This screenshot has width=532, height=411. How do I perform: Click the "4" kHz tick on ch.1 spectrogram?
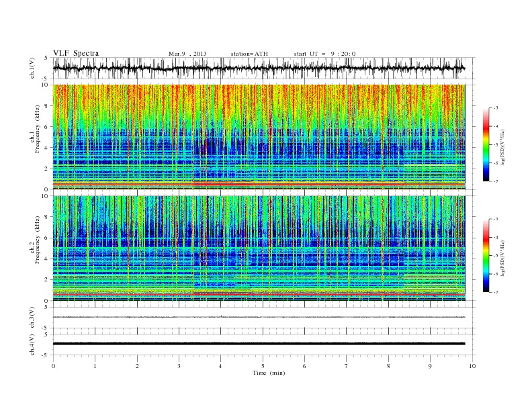point(46,148)
